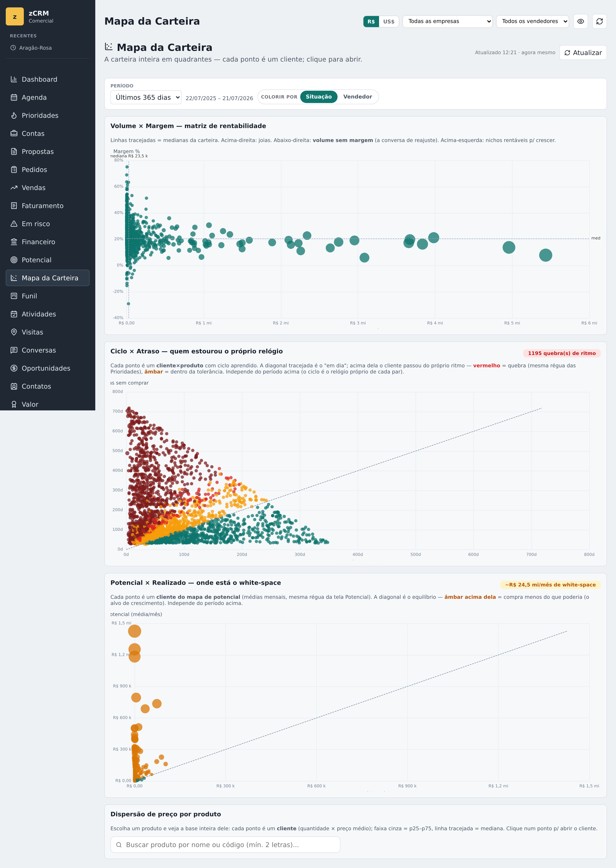This screenshot has height=868, width=616.
Task: Switch currency to US$
Action: tap(388, 22)
